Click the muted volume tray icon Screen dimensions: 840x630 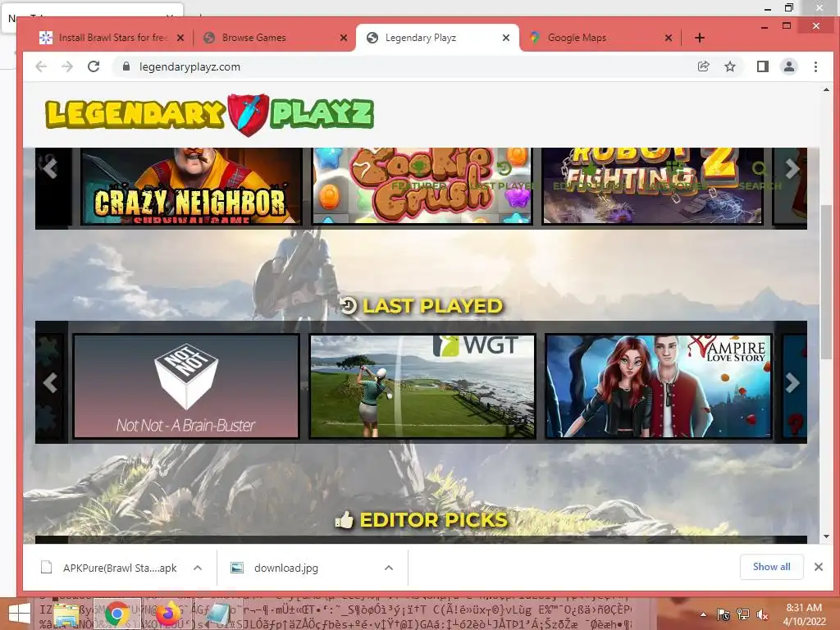[762, 615]
